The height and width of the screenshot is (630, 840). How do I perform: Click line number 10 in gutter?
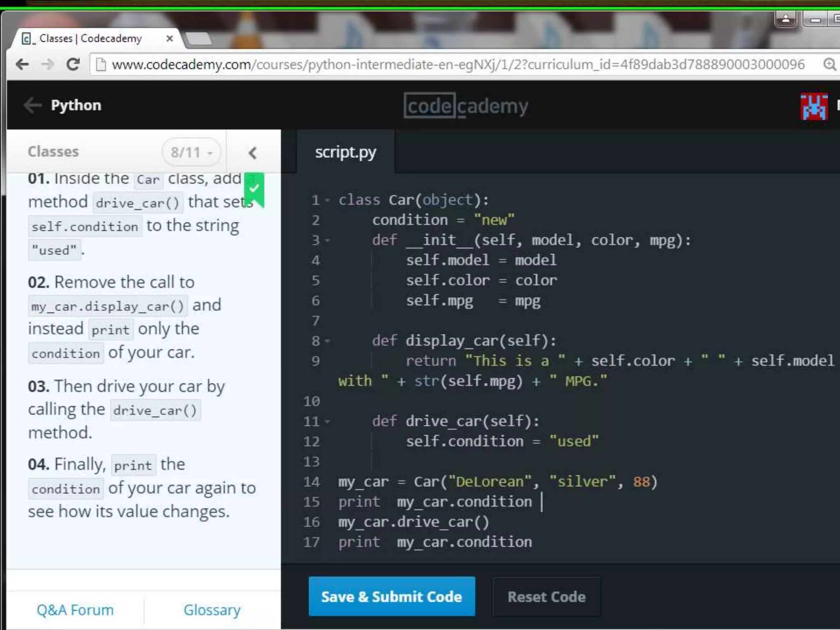tap(312, 402)
